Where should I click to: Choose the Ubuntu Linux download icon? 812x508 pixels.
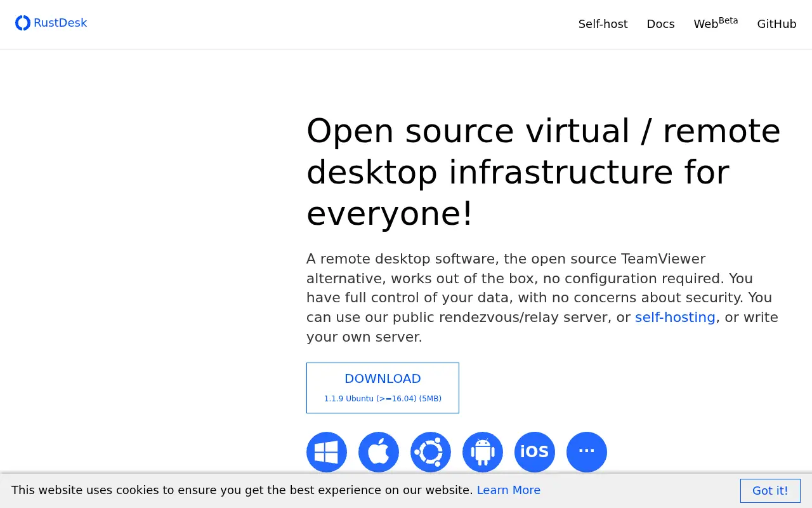tap(431, 452)
